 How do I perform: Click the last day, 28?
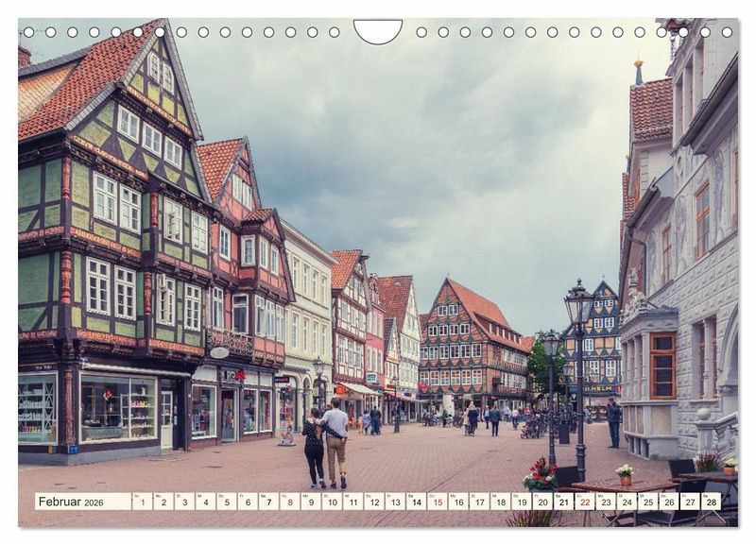710,502
